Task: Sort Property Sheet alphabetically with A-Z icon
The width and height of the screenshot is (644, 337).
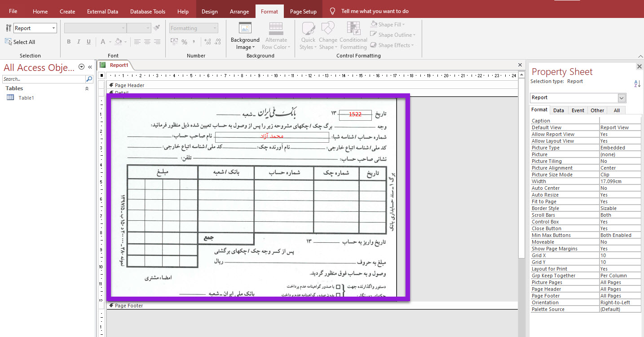Action: (637, 83)
